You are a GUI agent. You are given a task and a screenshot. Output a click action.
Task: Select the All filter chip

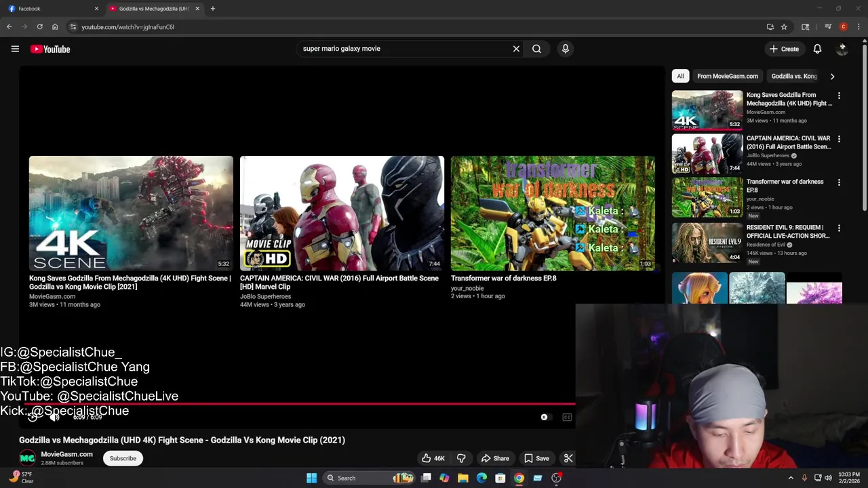point(680,76)
